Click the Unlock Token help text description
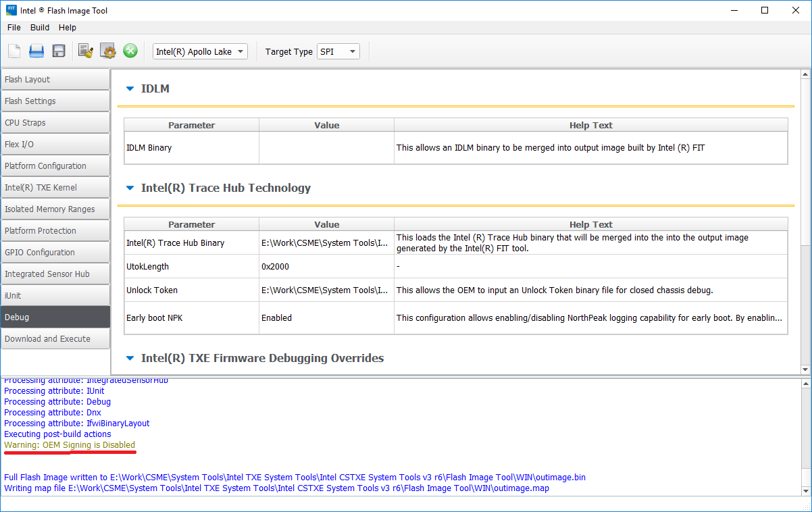The image size is (812, 512). pyautogui.click(x=555, y=290)
